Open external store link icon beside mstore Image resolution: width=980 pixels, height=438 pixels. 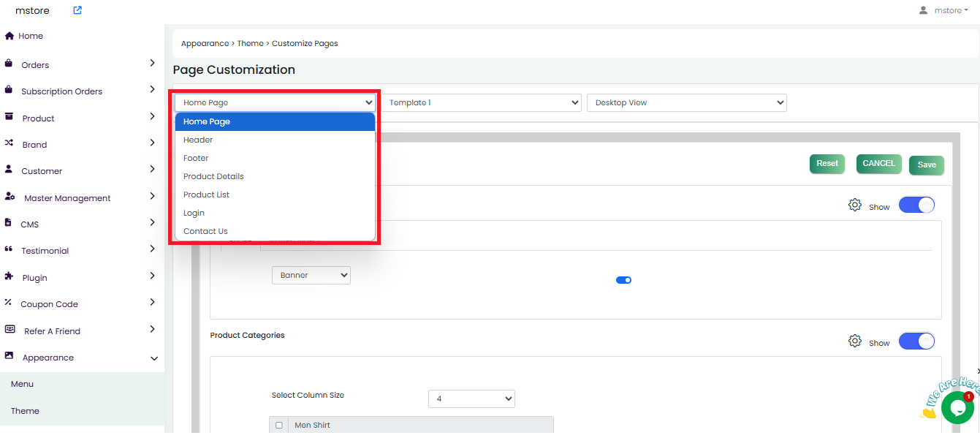coord(77,10)
